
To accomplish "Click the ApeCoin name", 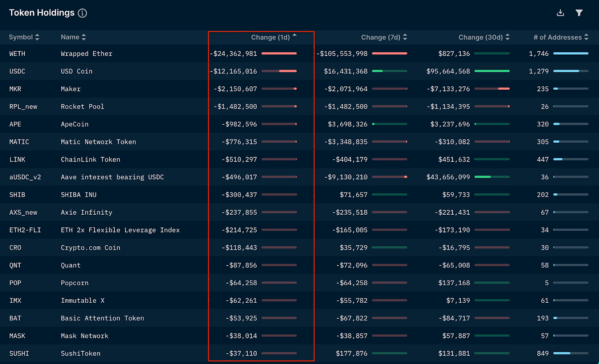I will tap(74, 124).
